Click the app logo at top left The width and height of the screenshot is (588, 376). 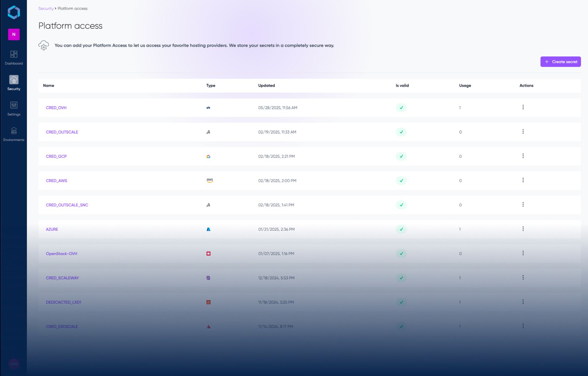point(14,13)
